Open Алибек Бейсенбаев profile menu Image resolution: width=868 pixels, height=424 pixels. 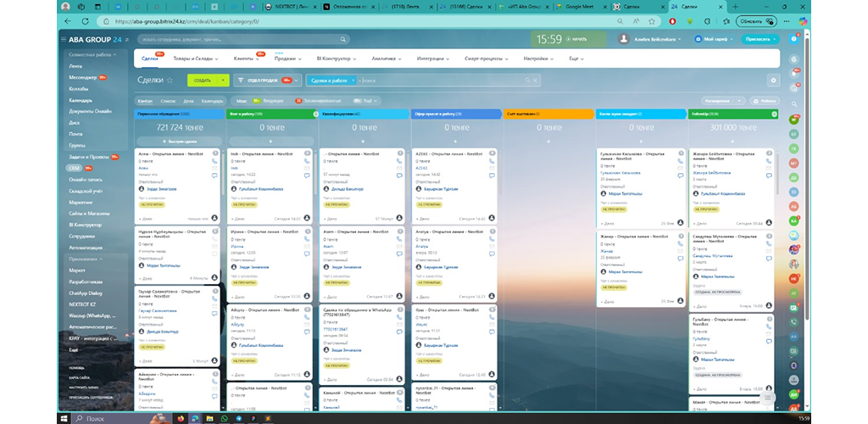pos(651,39)
